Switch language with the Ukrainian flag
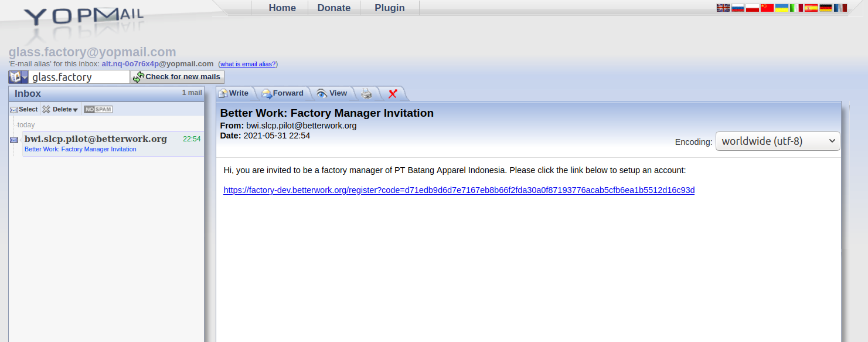The height and width of the screenshot is (342, 868). pyautogui.click(x=782, y=8)
